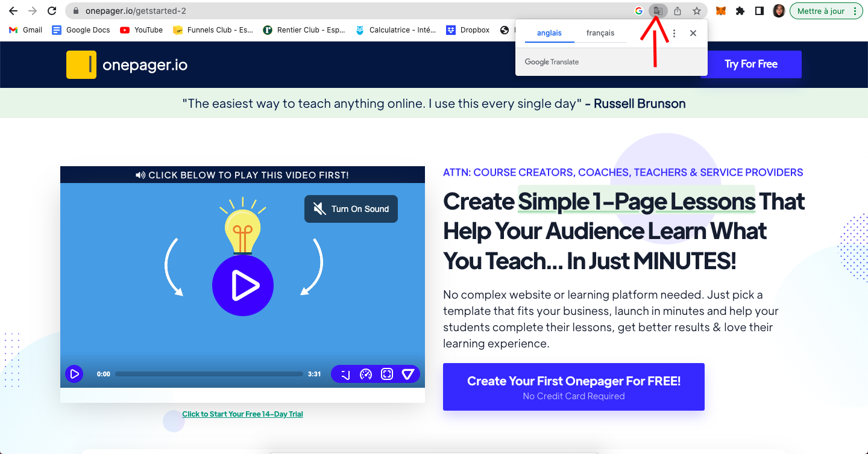Click the browser forward arrow
The width and height of the screenshot is (868, 454).
tap(33, 11)
